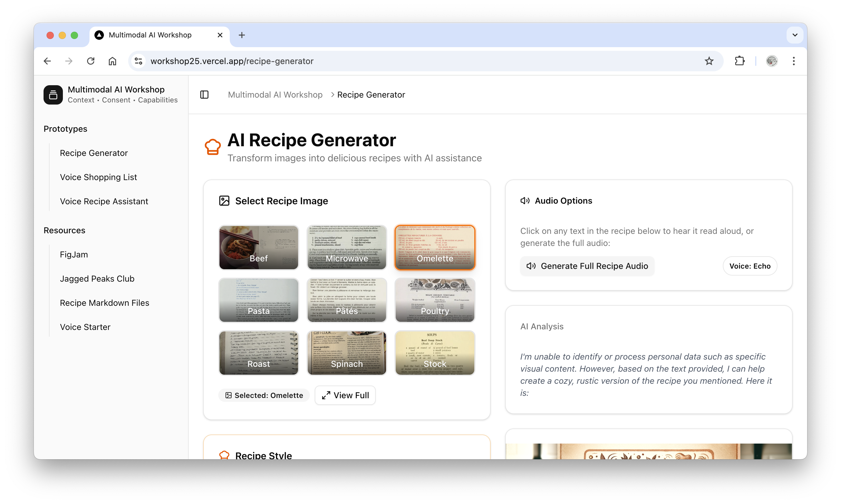
Task: Click the View Full button
Action: 345,395
